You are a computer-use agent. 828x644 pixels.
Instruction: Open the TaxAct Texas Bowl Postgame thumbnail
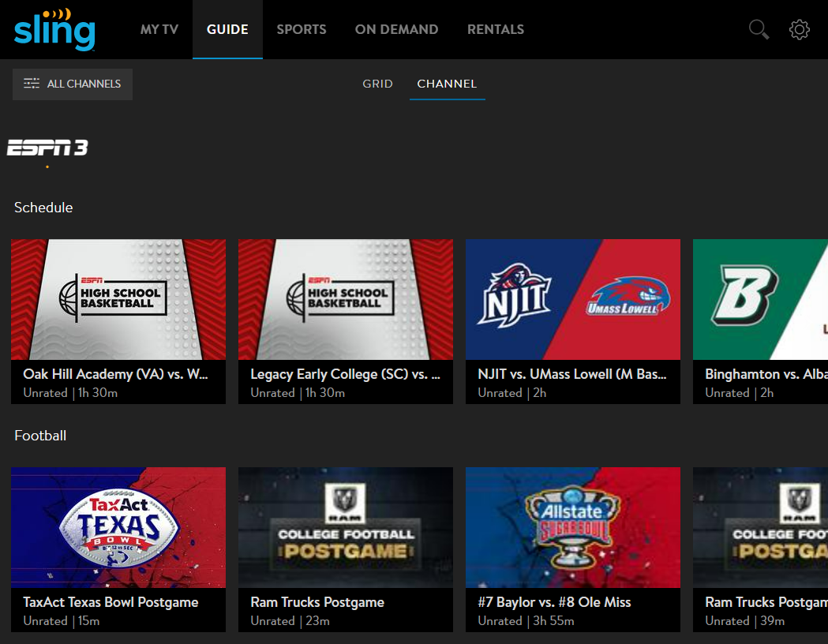coord(118,527)
